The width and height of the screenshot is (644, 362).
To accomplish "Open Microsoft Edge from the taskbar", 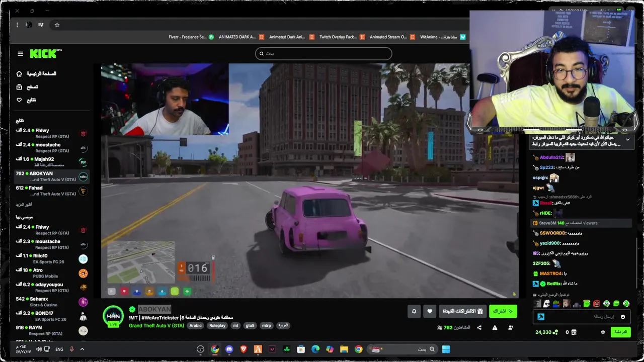I will point(315,349).
